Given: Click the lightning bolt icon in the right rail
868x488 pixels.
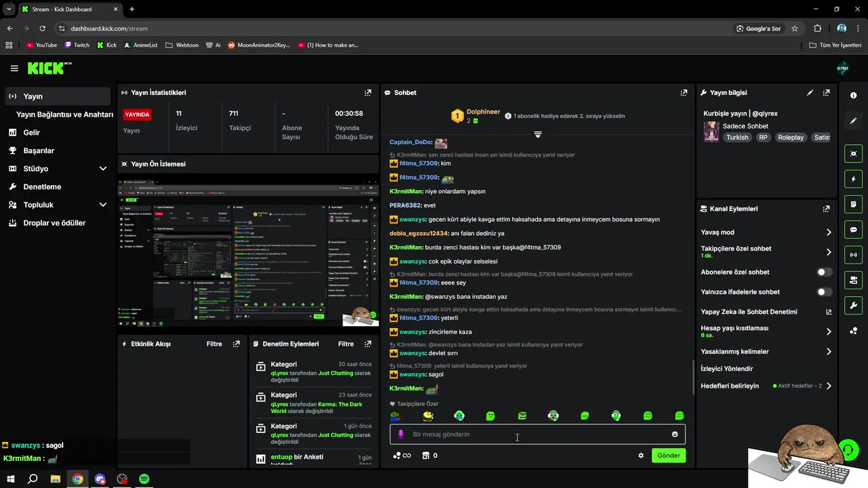Looking at the screenshot, I should [853, 180].
